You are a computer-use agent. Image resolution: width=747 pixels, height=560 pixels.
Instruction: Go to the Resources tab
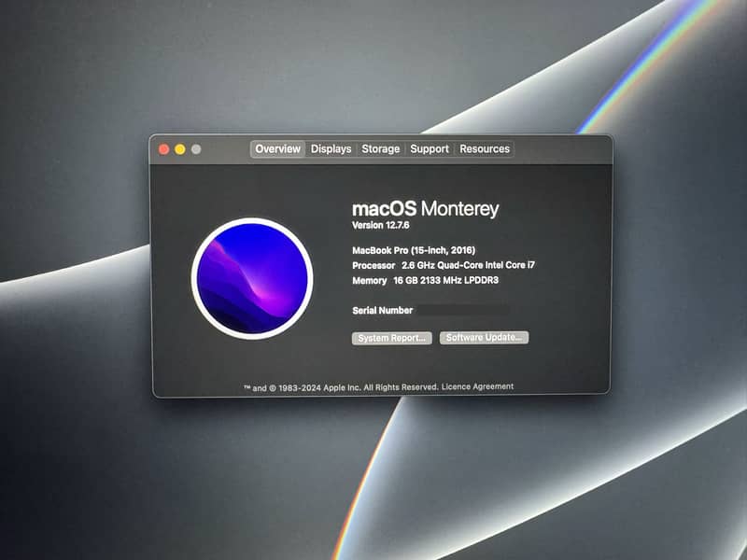coord(485,149)
